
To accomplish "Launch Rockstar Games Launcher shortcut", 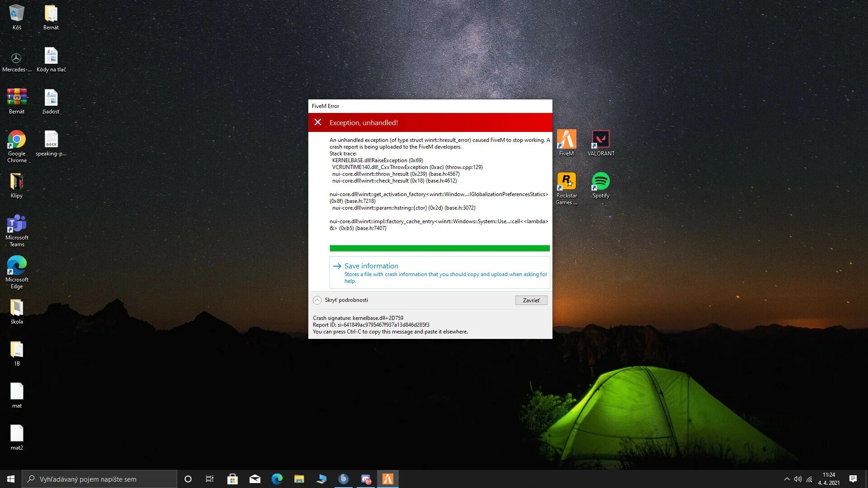I will 566,182.
